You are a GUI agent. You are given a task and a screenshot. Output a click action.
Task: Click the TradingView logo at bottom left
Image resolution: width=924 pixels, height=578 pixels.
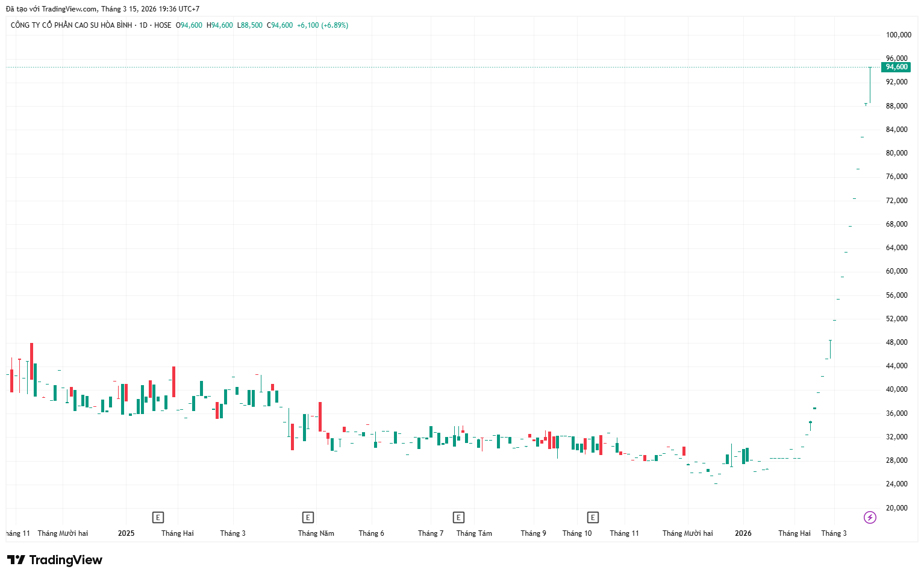[55, 560]
